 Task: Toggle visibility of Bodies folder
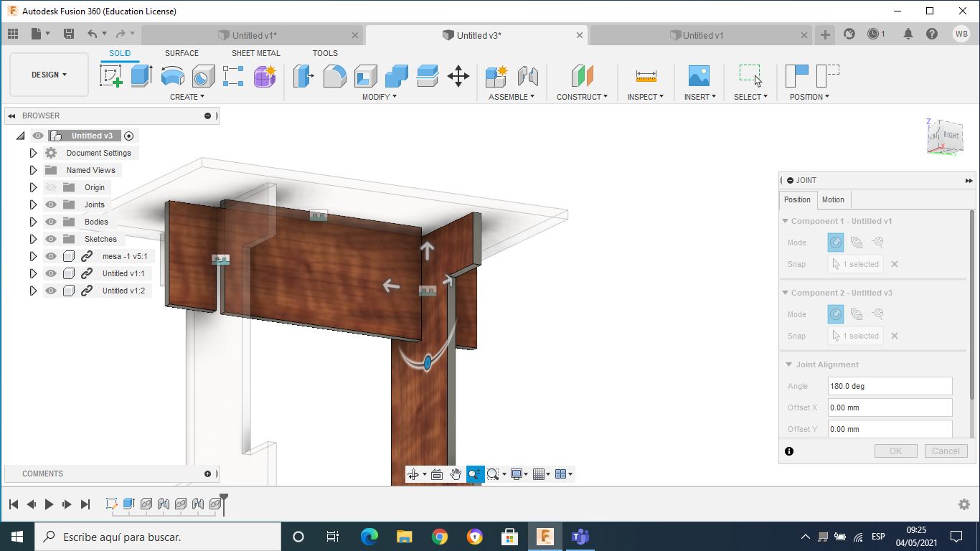(x=51, y=222)
